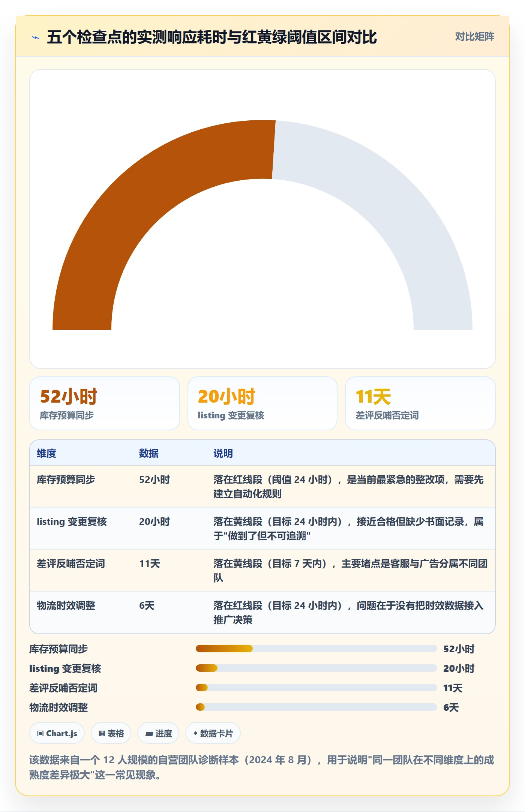
Task: Open the 11天 差评反哺否定词 stat card
Action: pos(420,403)
